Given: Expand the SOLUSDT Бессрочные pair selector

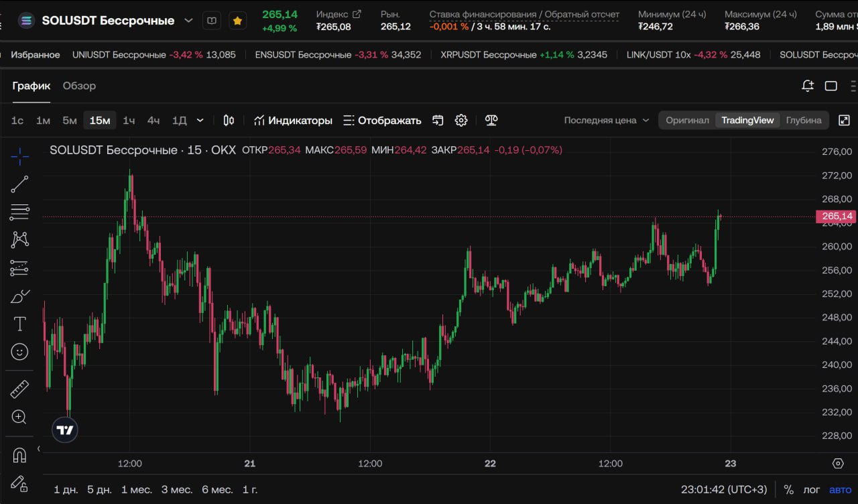Looking at the screenshot, I should [189, 21].
